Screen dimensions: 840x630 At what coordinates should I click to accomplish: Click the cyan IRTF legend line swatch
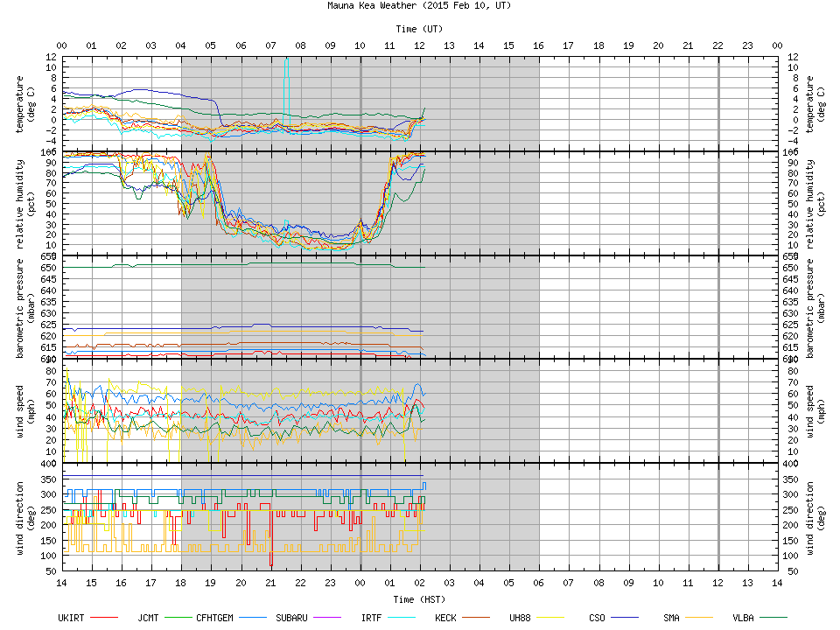pyautogui.click(x=402, y=618)
